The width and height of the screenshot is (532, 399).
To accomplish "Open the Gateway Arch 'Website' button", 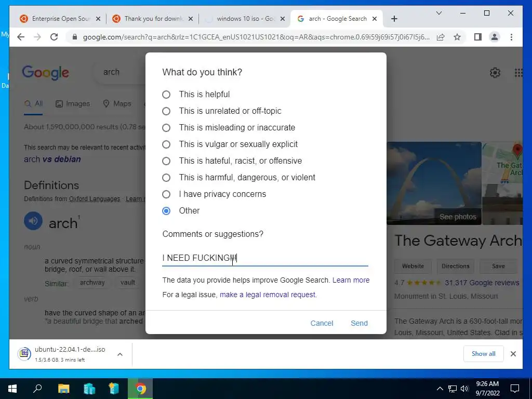I will tap(413, 267).
